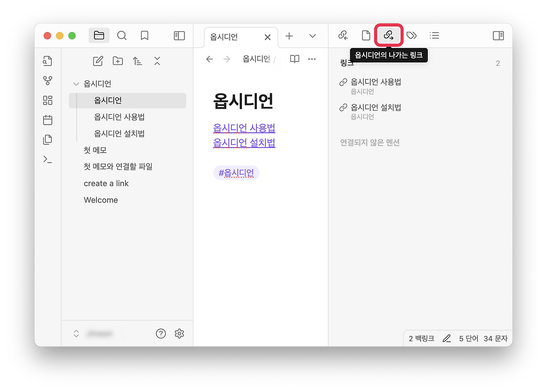Toggle the left sidebar panel

point(179,35)
